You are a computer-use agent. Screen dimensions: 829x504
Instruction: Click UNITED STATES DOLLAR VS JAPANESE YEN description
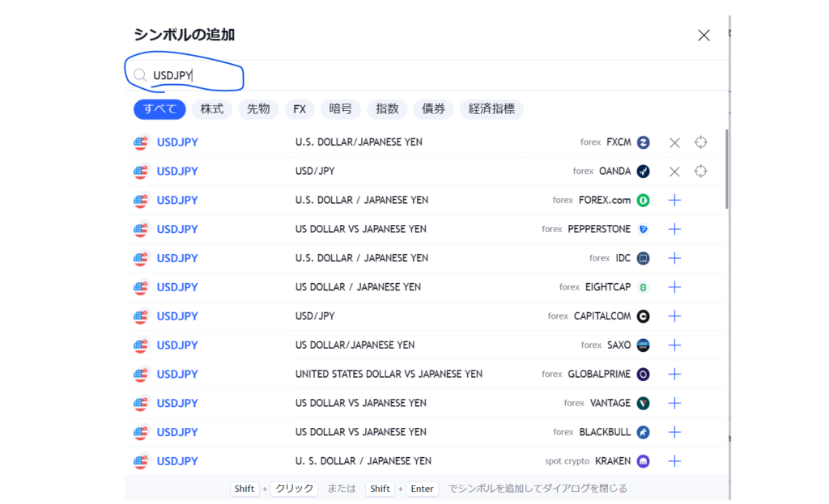389,374
